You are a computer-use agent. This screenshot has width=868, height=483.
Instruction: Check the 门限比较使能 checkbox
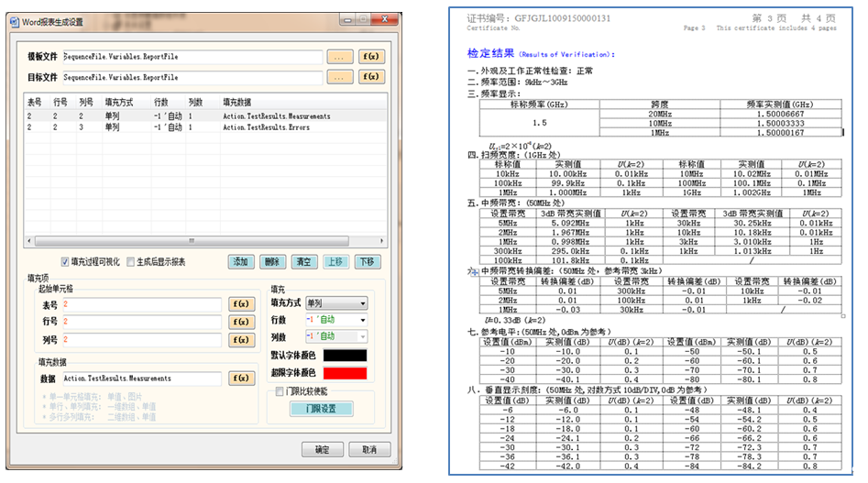point(280,391)
